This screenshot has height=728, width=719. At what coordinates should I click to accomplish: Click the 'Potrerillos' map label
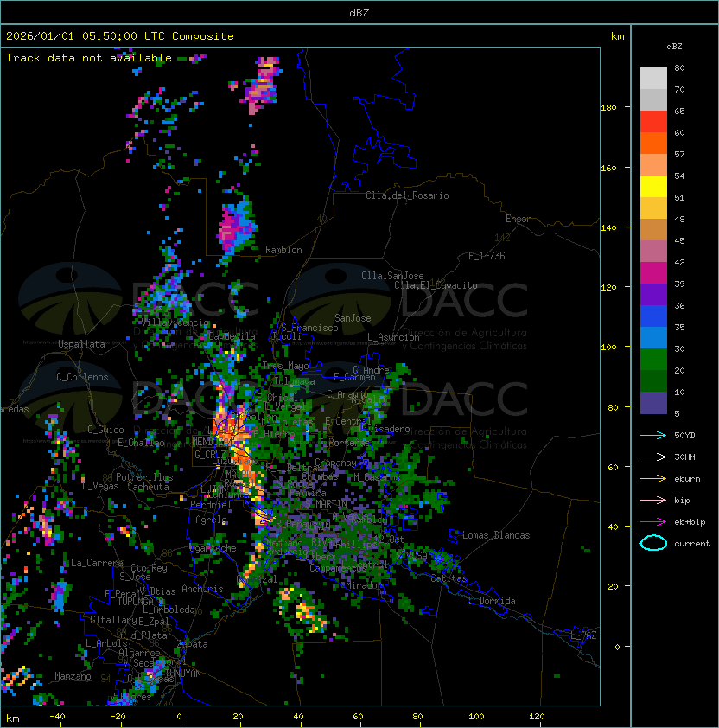[144, 477]
